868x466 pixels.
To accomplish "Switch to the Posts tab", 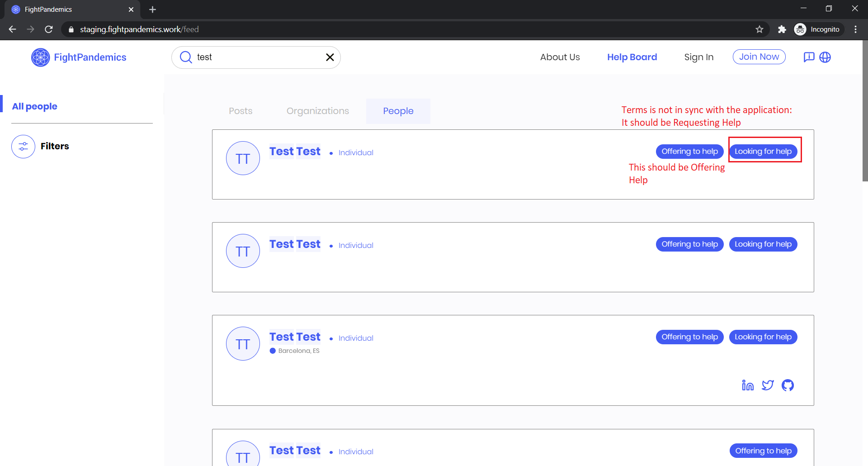I will pos(241,111).
